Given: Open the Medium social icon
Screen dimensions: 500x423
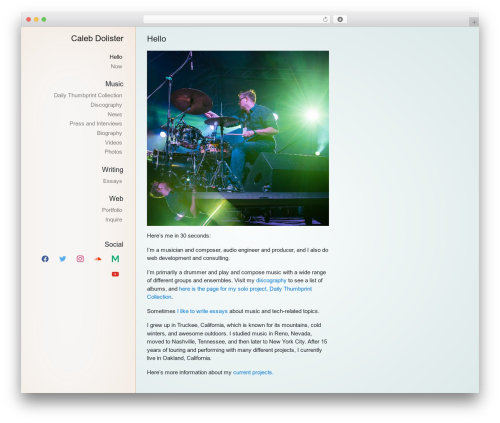Looking at the screenshot, I should coord(115,259).
